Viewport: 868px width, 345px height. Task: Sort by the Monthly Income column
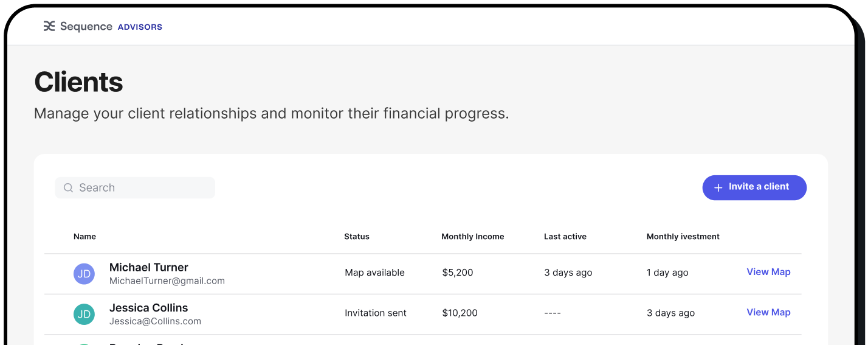(472, 237)
